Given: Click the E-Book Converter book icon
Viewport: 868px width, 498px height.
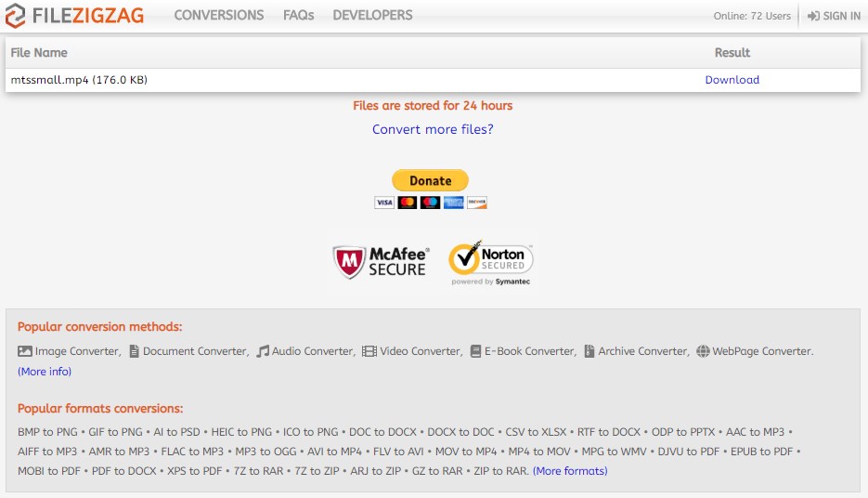Looking at the screenshot, I should tap(475, 351).
